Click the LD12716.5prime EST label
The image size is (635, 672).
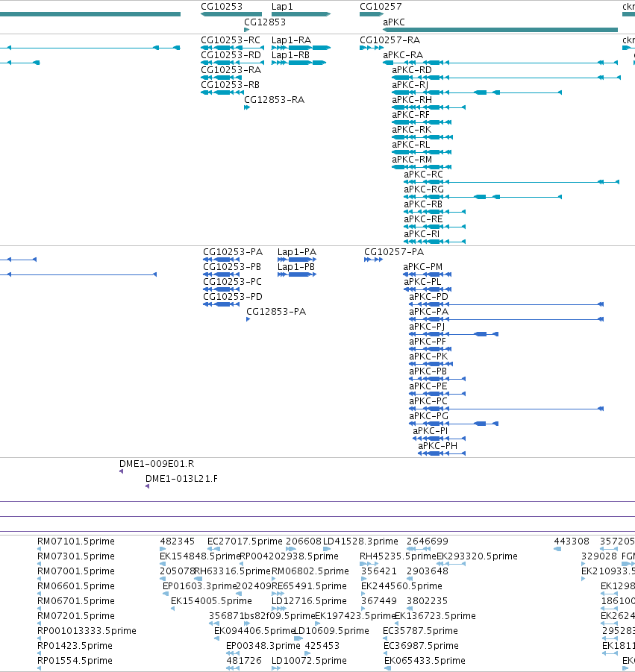pyautogui.click(x=309, y=601)
